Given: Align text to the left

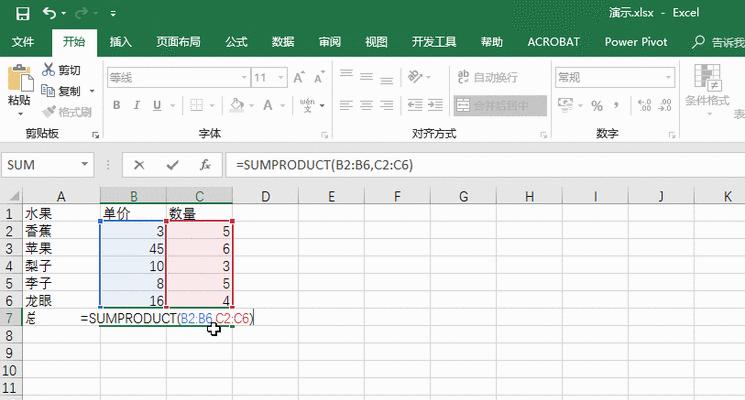Looking at the screenshot, I should click(346, 105).
